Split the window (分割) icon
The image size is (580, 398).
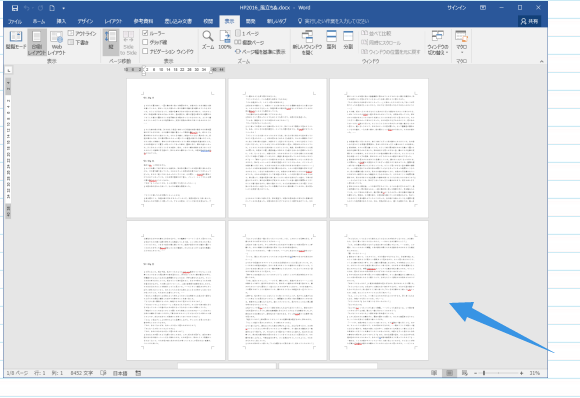pyautogui.click(x=348, y=40)
